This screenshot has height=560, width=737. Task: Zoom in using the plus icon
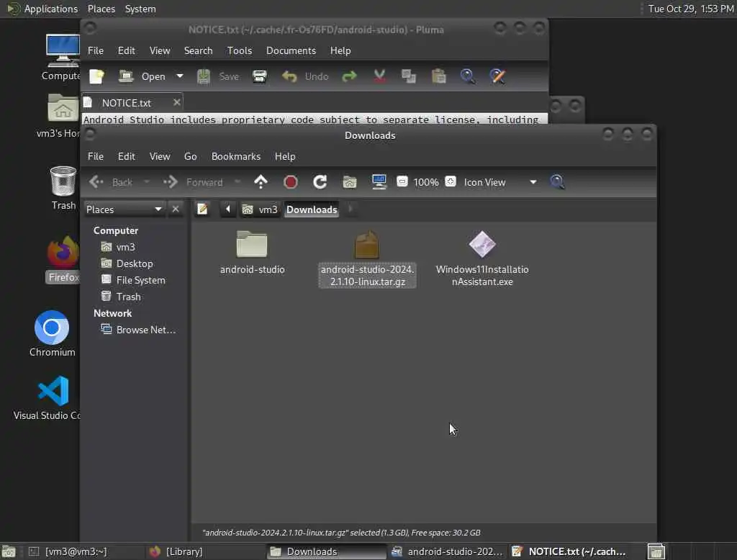coord(451,181)
